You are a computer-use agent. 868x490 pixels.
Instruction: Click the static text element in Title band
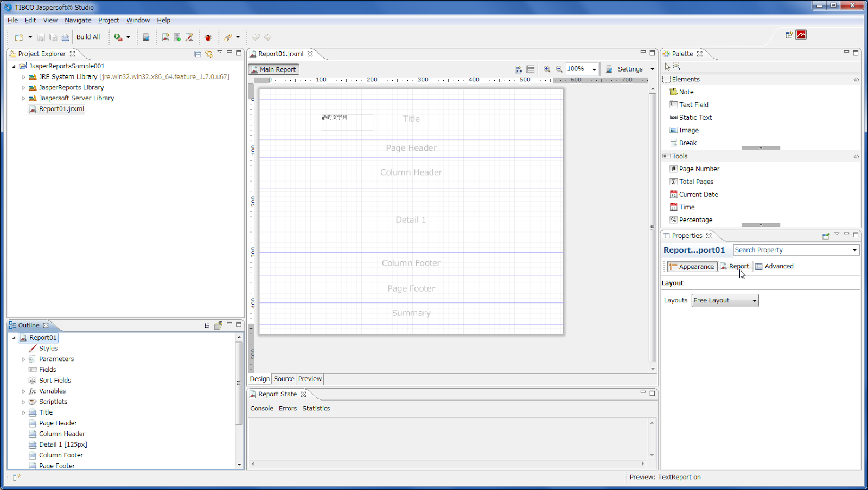(x=347, y=122)
